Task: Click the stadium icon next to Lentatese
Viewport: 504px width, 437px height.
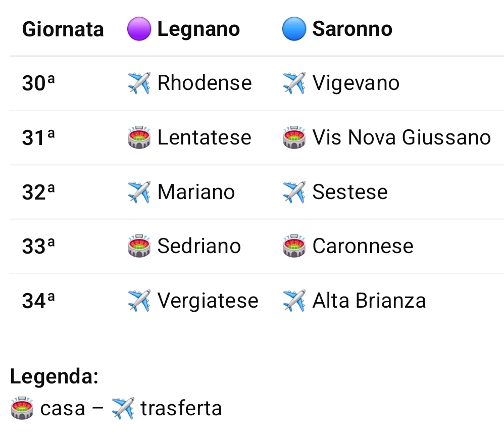Action: tap(139, 137)
